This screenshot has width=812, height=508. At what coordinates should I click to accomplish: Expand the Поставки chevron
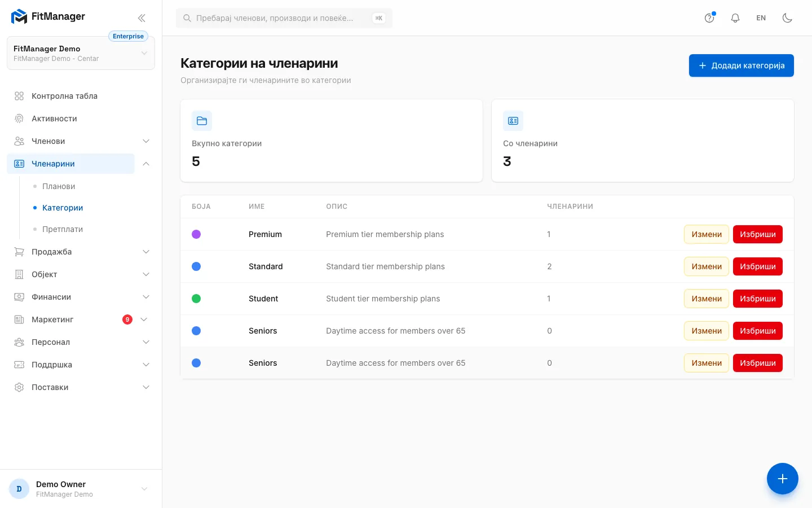coord(146,387)
